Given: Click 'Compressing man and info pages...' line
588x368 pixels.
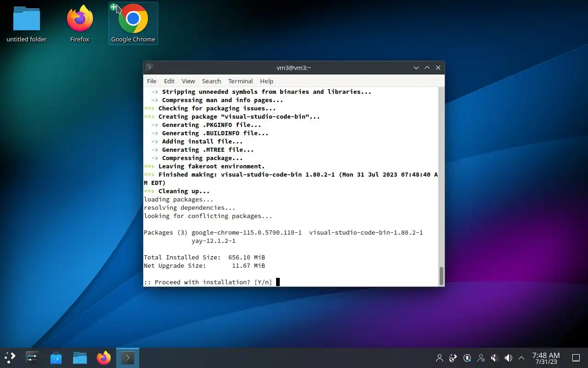Looking at the screenshot, I should pos(217,100).
